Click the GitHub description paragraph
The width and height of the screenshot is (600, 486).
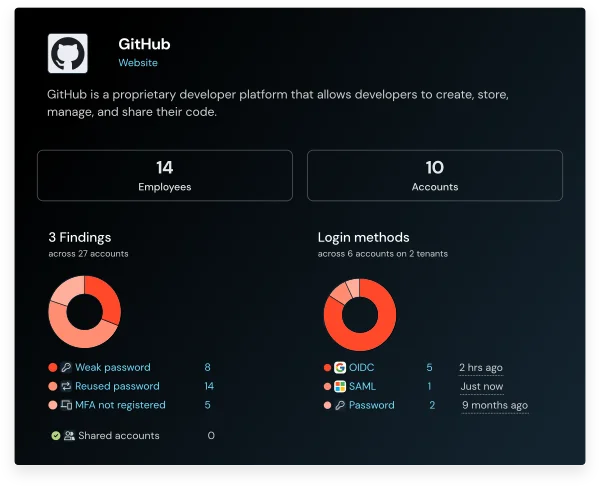coord(278,103)
